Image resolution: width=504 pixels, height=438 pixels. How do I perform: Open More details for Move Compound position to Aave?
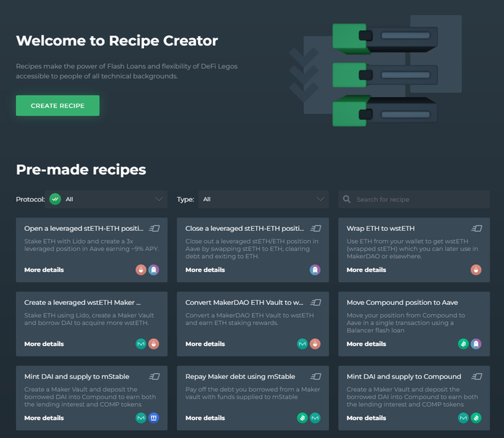366,344
